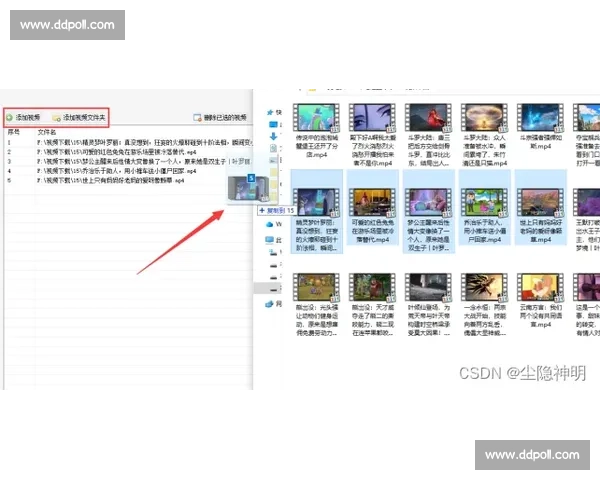Click the 删除已选的视频 delete button

(x=220, y=118)
